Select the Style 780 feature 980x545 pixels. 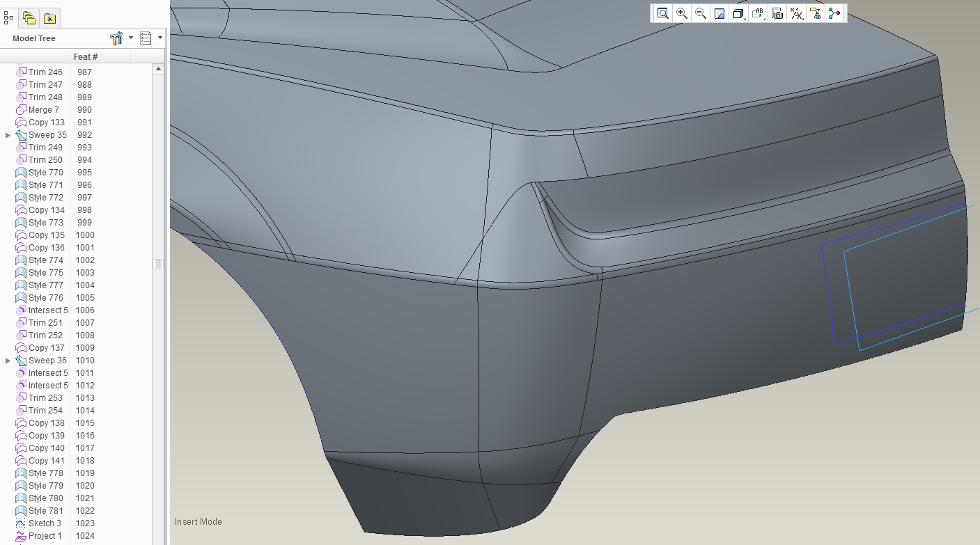(46, 498)
